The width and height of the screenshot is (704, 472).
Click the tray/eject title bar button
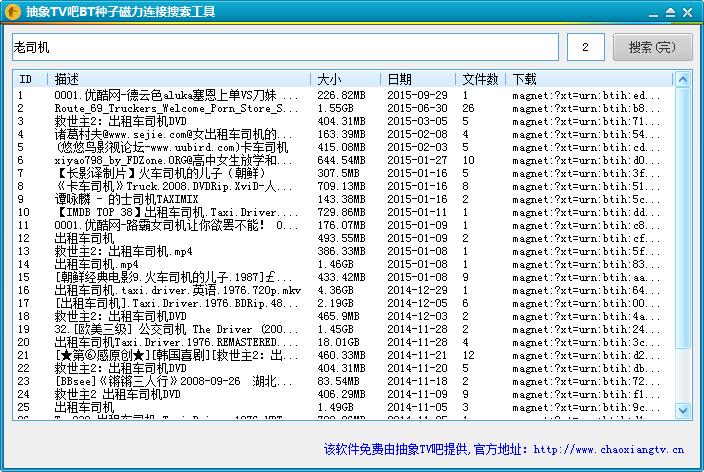pos(670,13)
